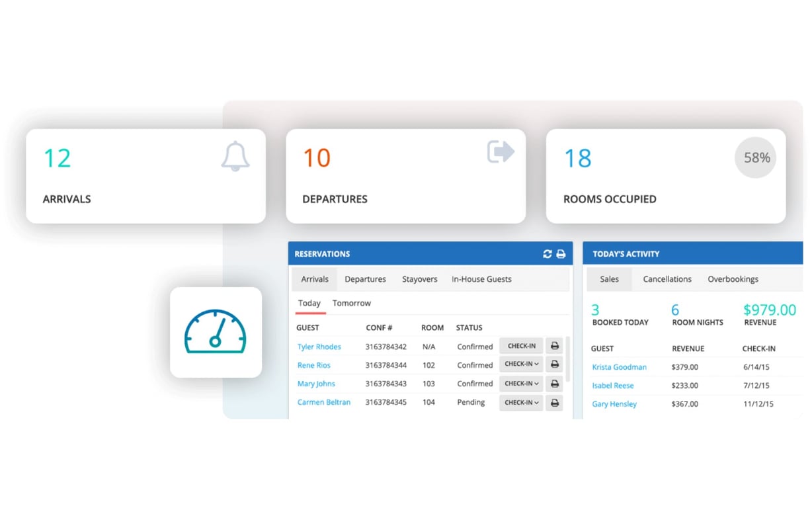Refresh the Reservations panel
This screenshot has width=812, height=508.
pos(548,254)
